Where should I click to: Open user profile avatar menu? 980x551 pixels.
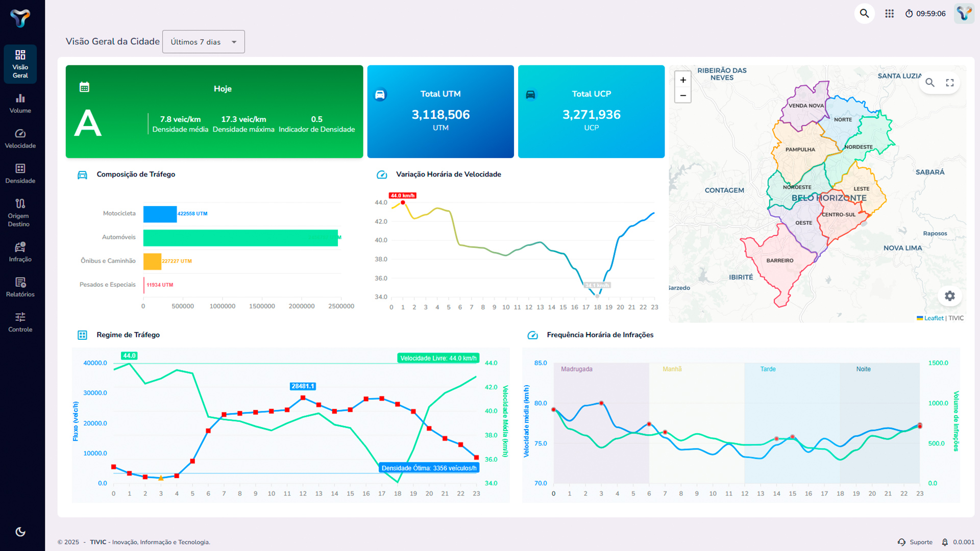(964, 14)
